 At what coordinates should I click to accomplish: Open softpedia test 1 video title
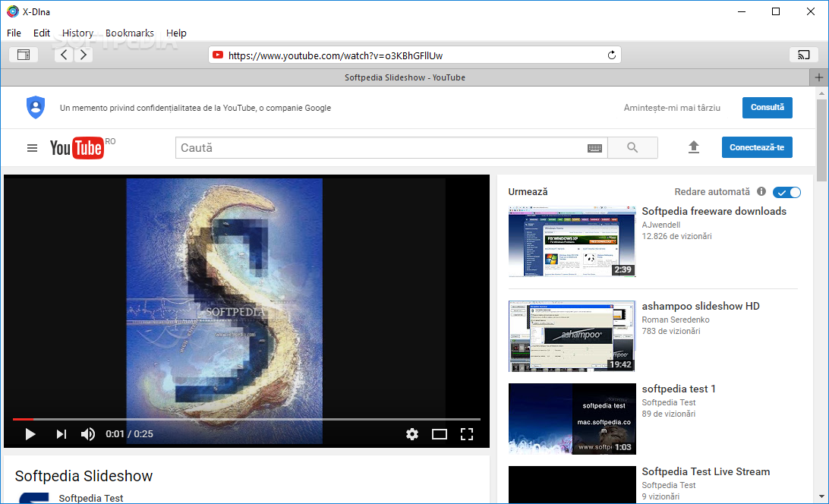tap(679, 389)
